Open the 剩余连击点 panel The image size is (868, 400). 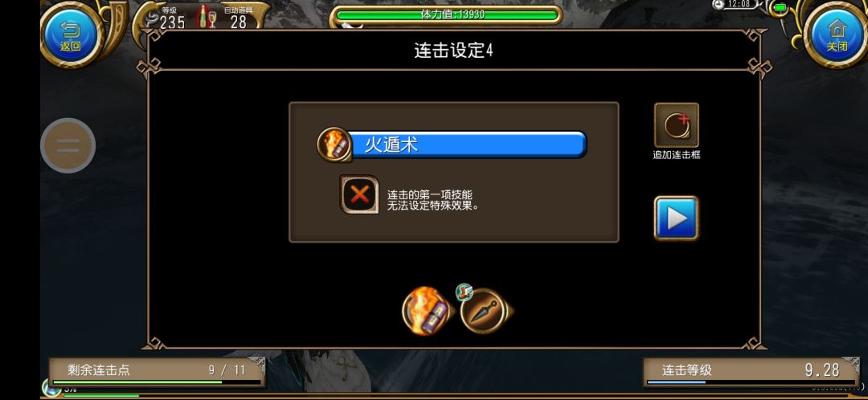[x=157, y=372]
